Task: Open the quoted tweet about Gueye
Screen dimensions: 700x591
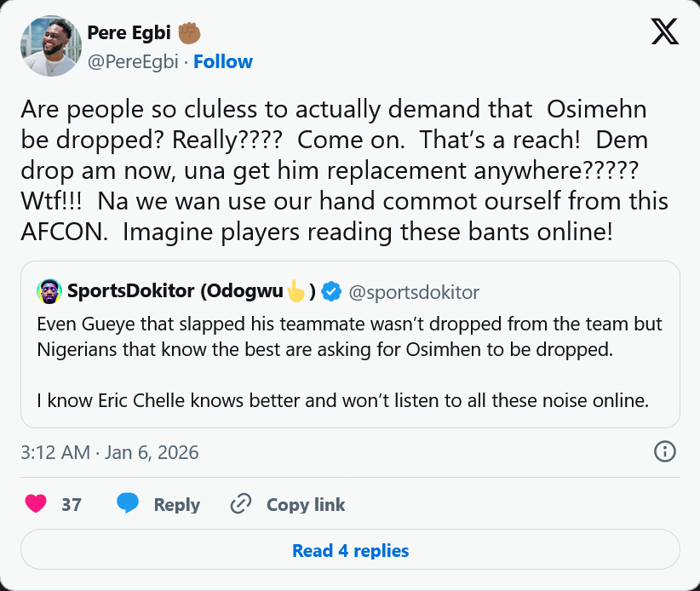Action: click(350, 362)
